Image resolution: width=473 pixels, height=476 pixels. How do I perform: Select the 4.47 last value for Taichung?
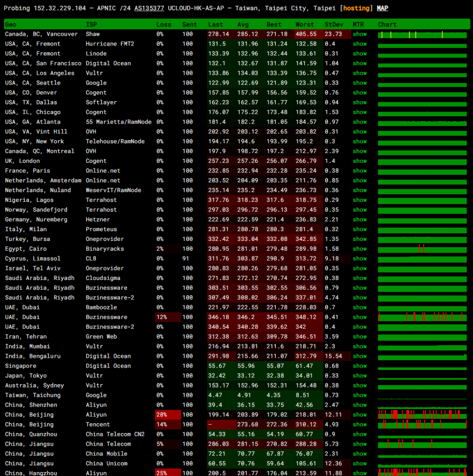[x=215, y=395]
